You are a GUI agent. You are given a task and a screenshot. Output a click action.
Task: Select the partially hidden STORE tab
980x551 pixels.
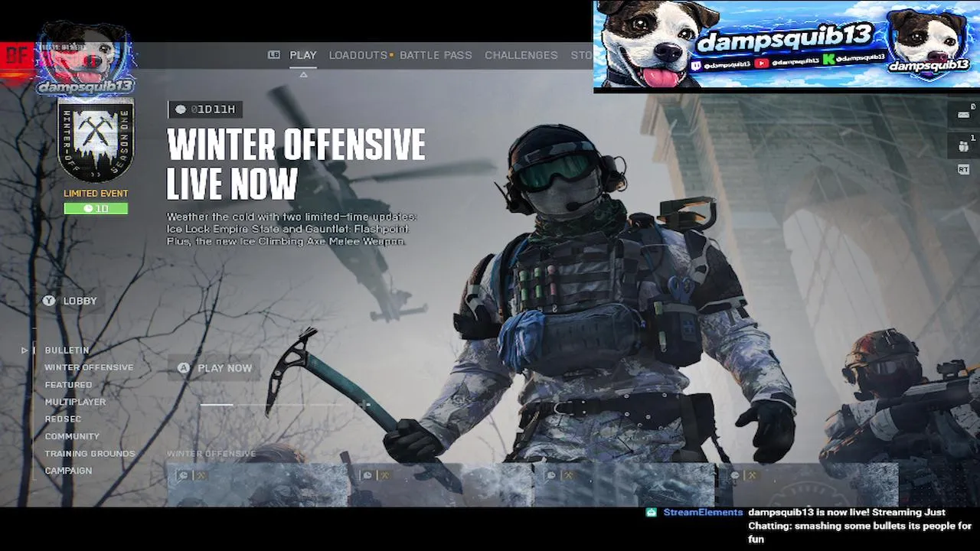581,55
